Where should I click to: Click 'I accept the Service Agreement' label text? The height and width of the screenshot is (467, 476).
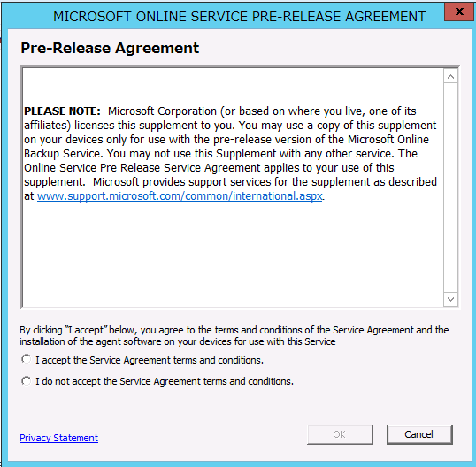[x=150, y=360]
